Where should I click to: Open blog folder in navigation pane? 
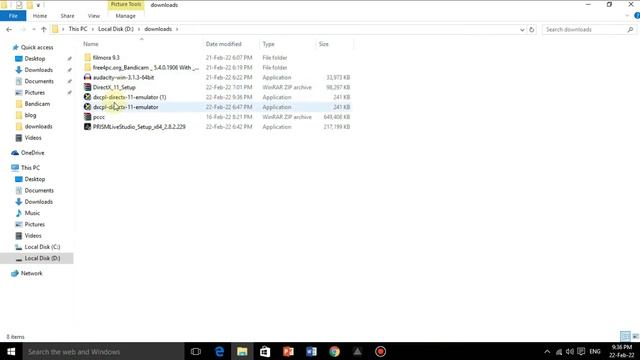click(x=30, y=116)
